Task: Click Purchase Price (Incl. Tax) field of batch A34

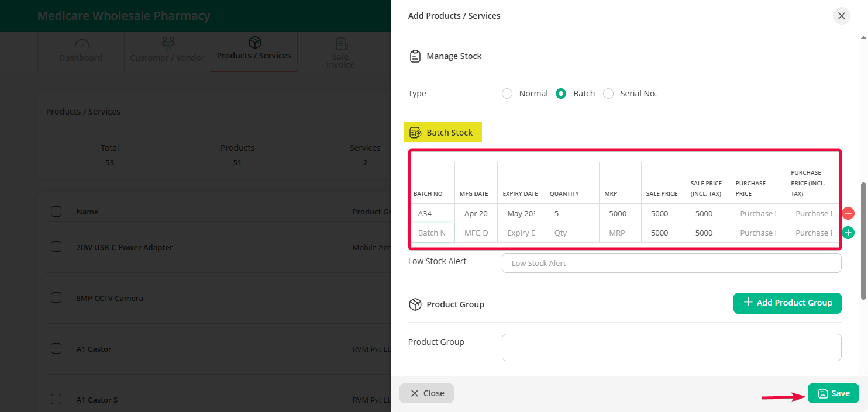Action: pos(813,213)
